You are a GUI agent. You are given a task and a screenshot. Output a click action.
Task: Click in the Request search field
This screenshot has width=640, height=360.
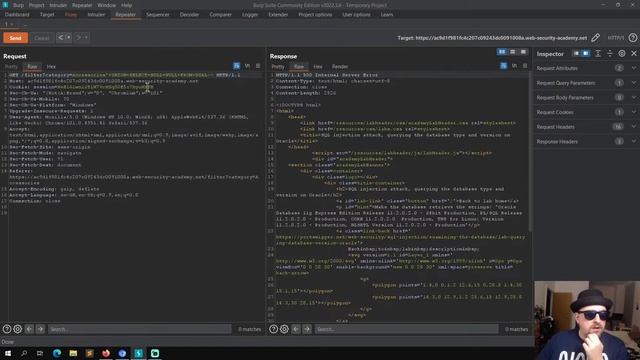140,329
